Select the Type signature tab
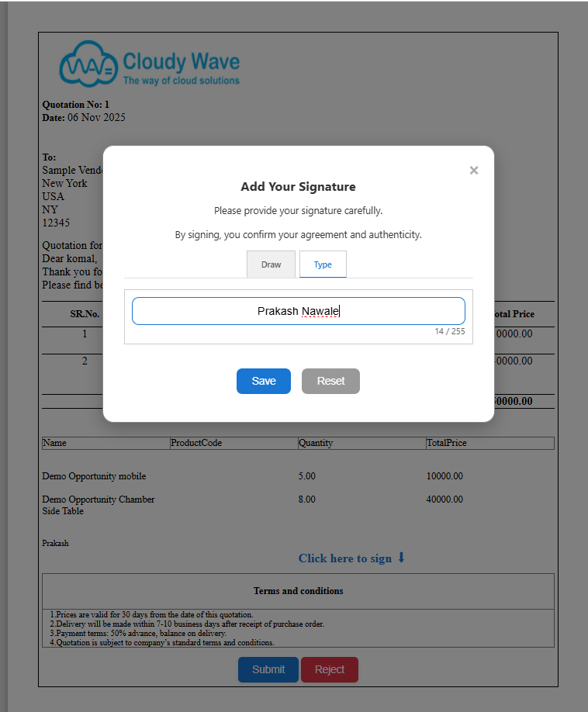The image size is (588, 712). [323, 264]
